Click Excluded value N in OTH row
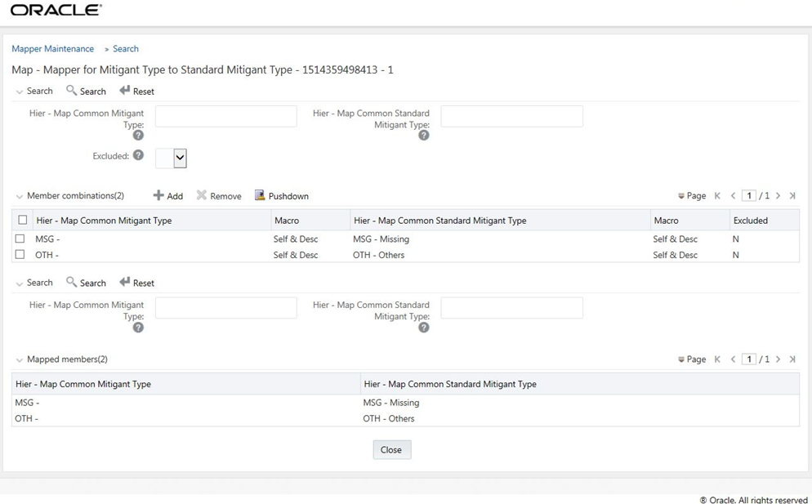Screen dimensions: 812x504 click(736, 255)
